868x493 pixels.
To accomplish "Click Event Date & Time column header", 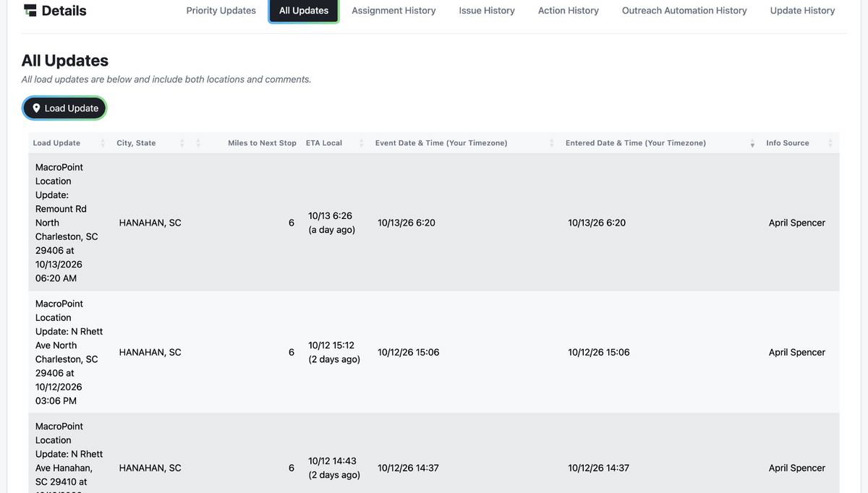I will [x=441, y=143].
